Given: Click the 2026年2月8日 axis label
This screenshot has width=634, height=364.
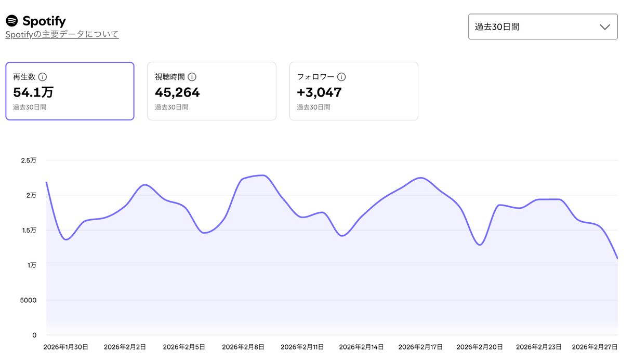Looking at the screenshot, I should click(243, 347).
